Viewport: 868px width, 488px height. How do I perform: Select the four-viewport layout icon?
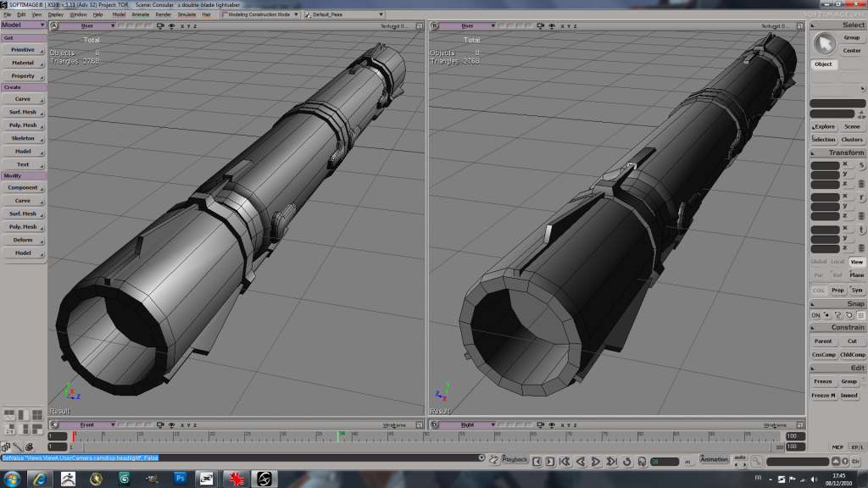pos(37,414)
